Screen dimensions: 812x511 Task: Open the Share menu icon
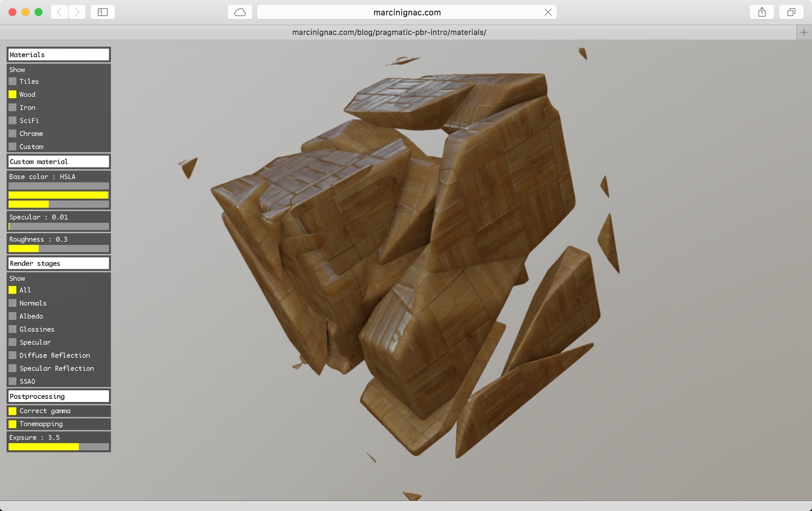pos(762,12)
